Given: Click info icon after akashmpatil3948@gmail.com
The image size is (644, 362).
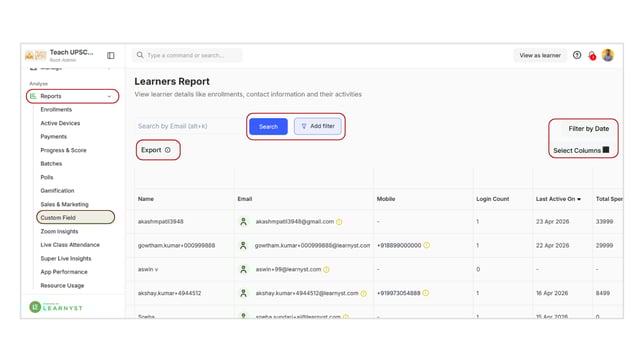Looking at the screenshot, I should [339, 222].
